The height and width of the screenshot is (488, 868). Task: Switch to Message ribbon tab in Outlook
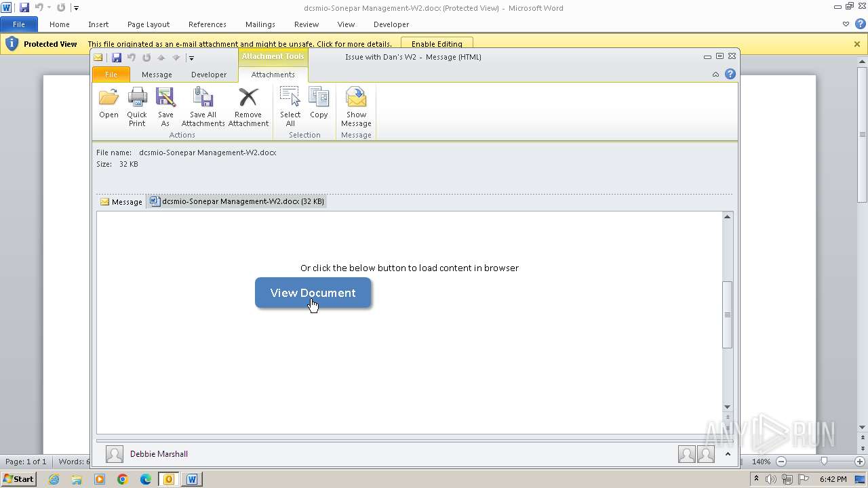(157, 75)
